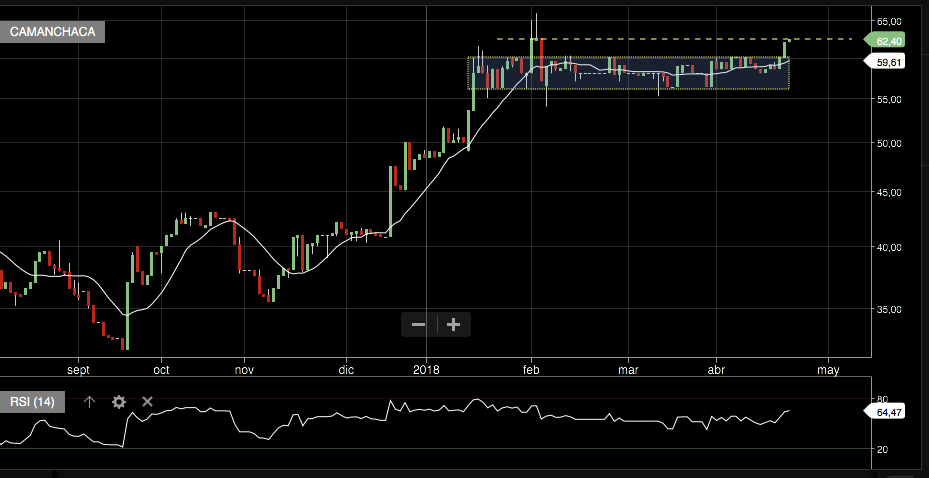Image resolution: width=929 pixels, height=478 pixels.
Task: Click the tall green candle after sept
Action: [x=127, y=315]
